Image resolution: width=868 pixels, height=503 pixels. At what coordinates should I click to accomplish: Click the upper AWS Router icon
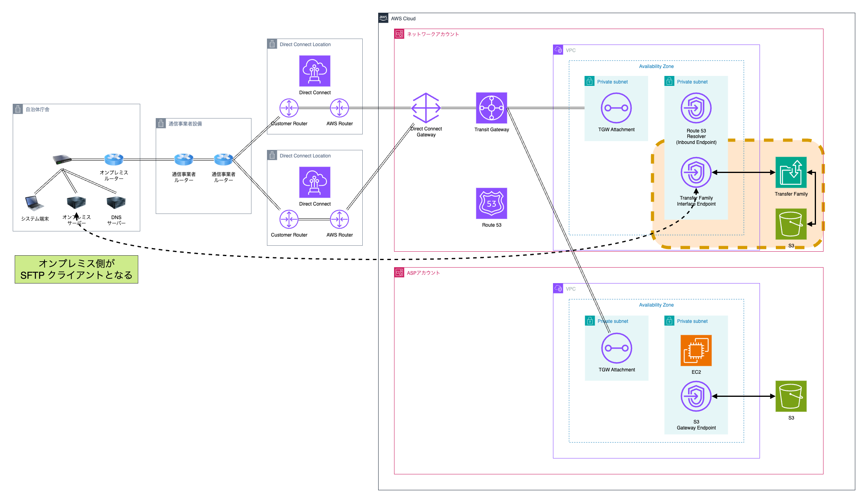(339, 108)
